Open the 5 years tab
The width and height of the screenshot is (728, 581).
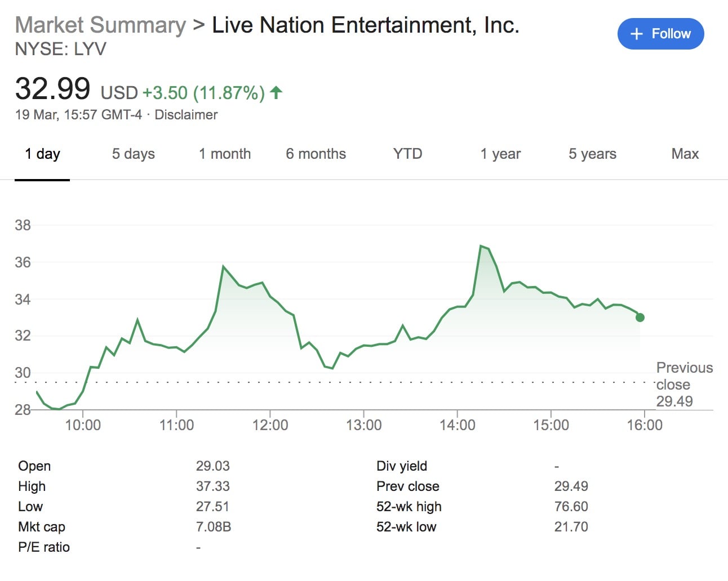[x=592, y=154]
